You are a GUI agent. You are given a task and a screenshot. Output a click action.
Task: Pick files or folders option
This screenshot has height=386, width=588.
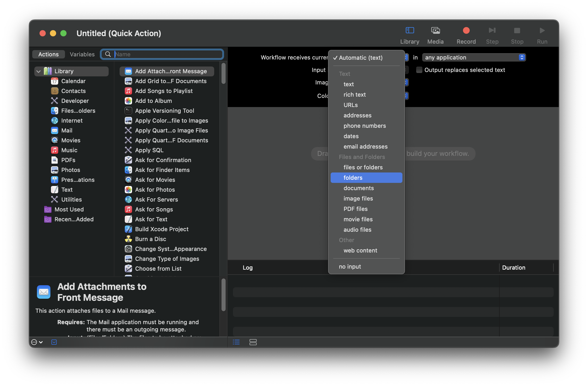point(366,167)
